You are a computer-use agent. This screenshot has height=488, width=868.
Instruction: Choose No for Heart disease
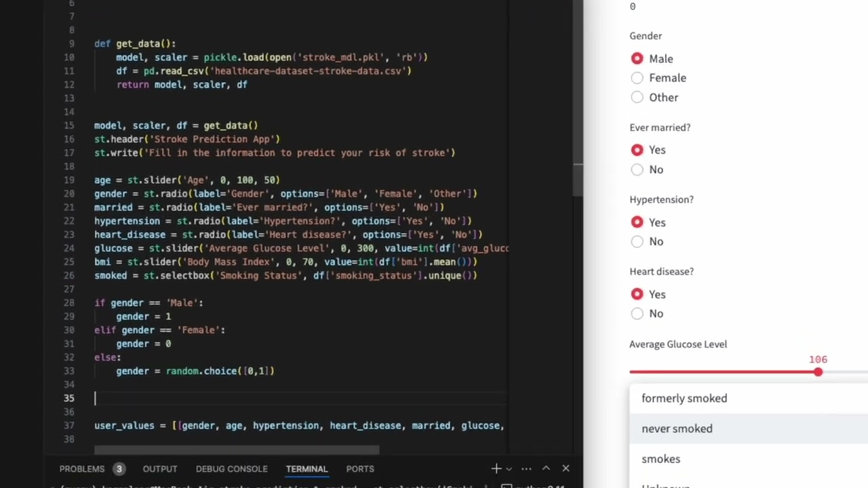tap(637, 313)
